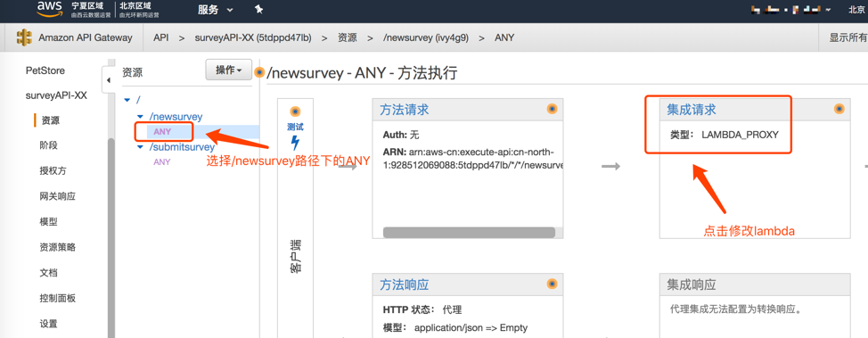Click the 北京区域 region label

(x=135, y=5)
